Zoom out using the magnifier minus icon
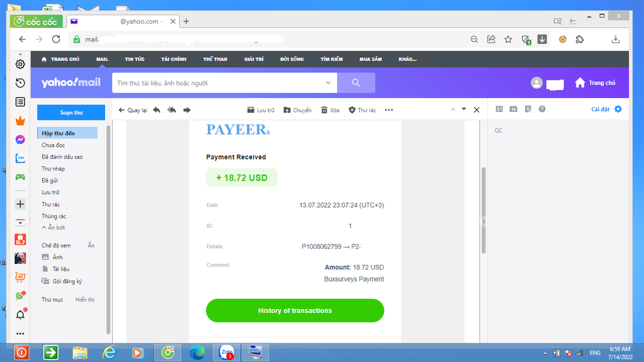The width and height of the screenshot is (644, 362). click(x=474, y=39)
